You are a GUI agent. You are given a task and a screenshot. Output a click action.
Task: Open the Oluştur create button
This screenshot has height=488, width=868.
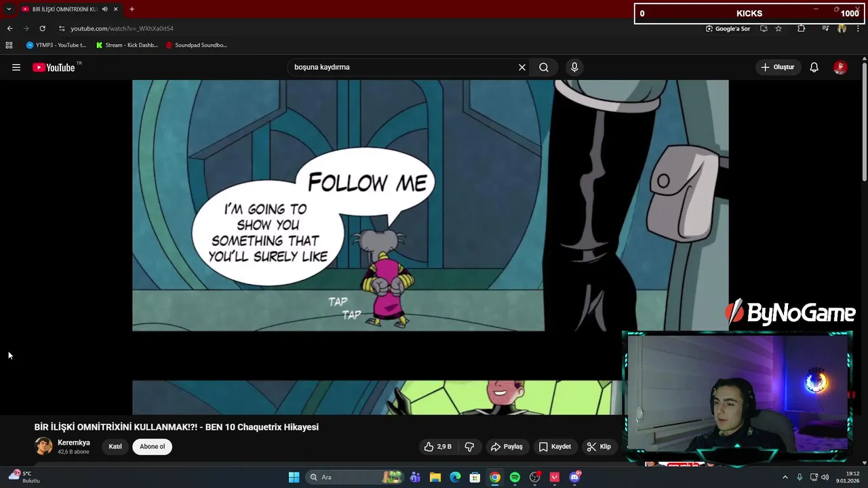tap(778, 67)
